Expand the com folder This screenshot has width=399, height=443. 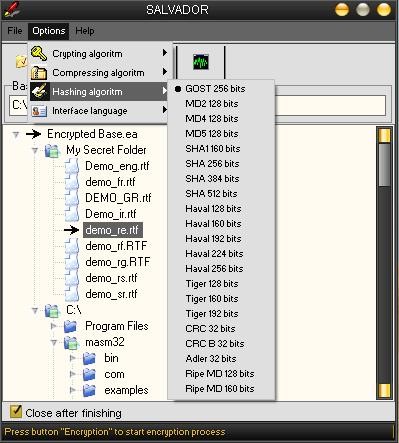(73, 374)
